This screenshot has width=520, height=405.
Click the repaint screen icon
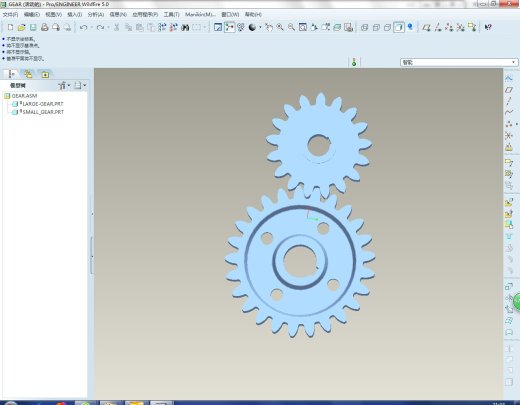pyautogui.click(x=218, y=27)
